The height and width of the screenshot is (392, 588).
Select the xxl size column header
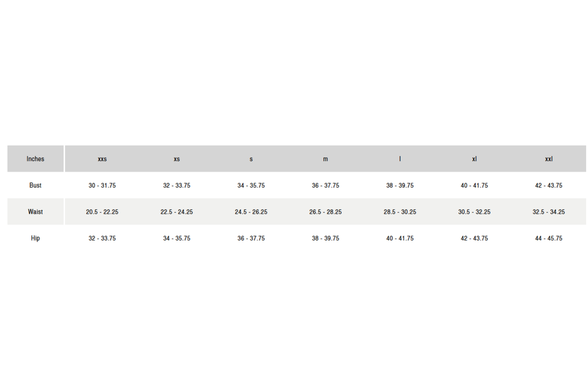point(548,159)
